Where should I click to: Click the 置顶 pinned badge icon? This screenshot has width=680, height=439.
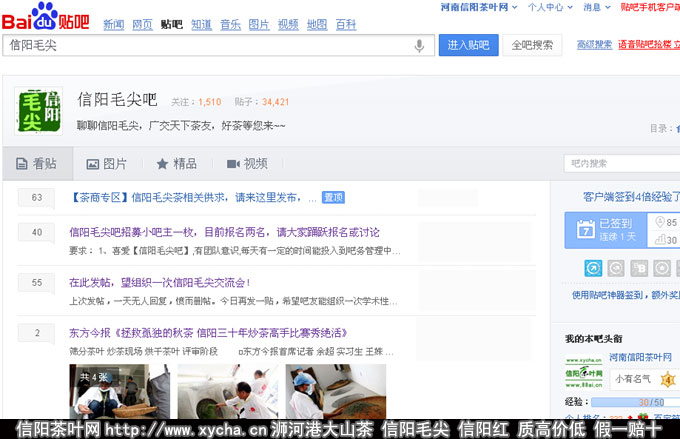point(333,197)
